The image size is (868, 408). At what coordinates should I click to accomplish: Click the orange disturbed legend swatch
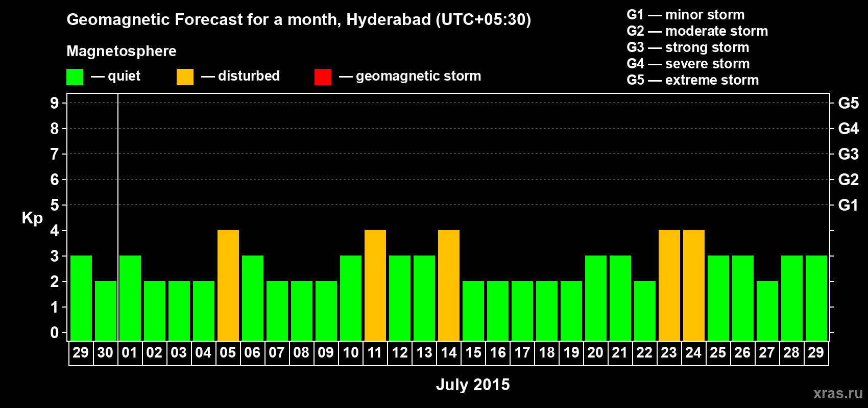185,77
